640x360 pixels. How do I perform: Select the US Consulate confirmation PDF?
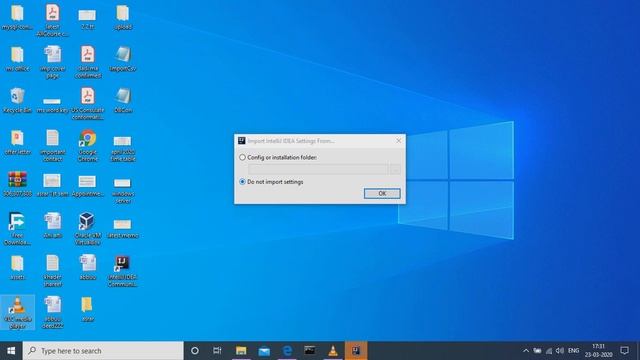[88, 104]
